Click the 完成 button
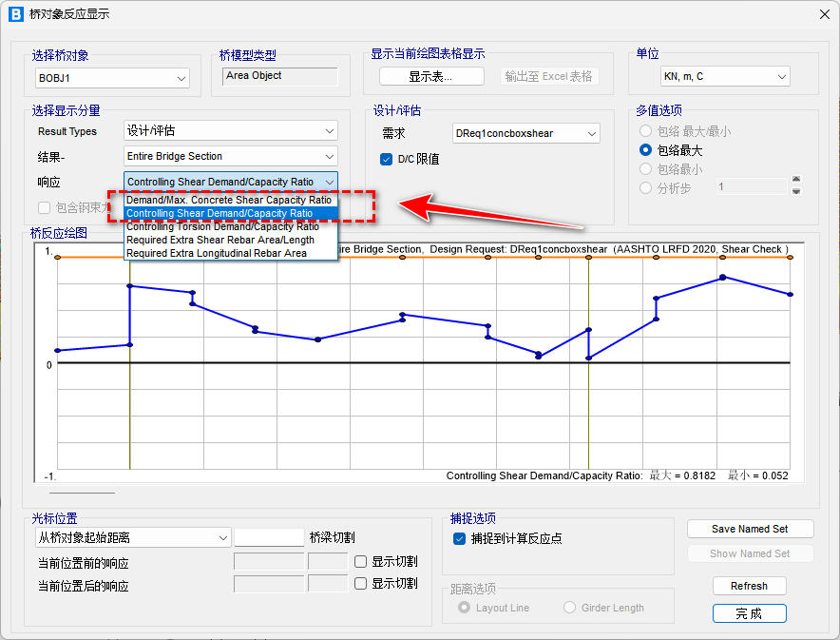Screen dimensions: 840x640 [x=749, y=613]
